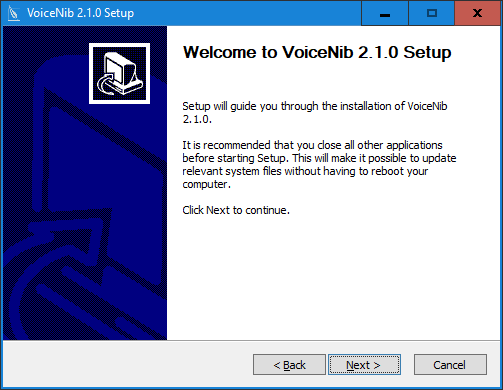Click the "Click Next to continue." text

pos(236,210)
